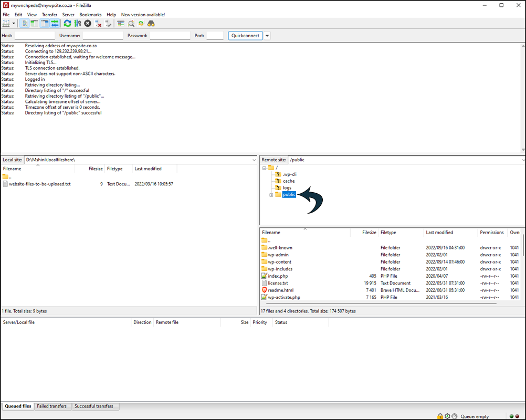Click the remote file list horizontal scrollbar
The width and height of the screenshot is (526, 420).
tap(378, 303)
